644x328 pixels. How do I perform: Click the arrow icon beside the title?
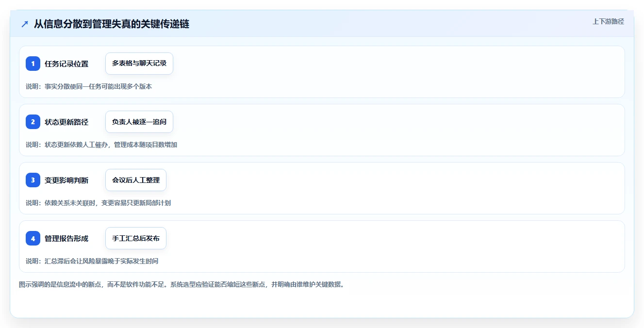25,24
